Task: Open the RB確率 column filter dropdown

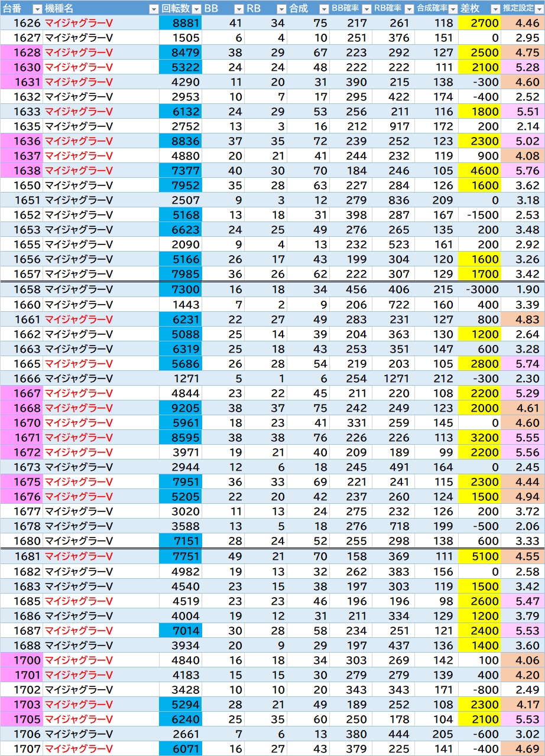Action: (409, 9)
